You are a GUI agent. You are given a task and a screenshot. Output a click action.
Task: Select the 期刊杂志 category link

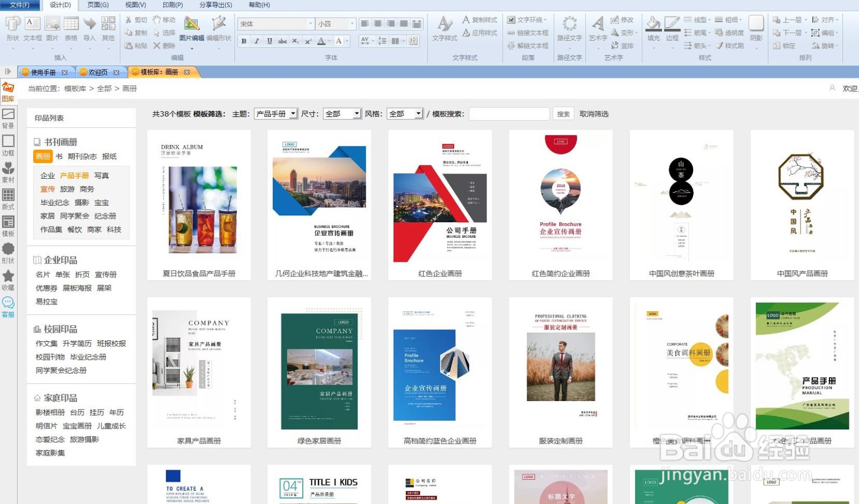[82, 156]
